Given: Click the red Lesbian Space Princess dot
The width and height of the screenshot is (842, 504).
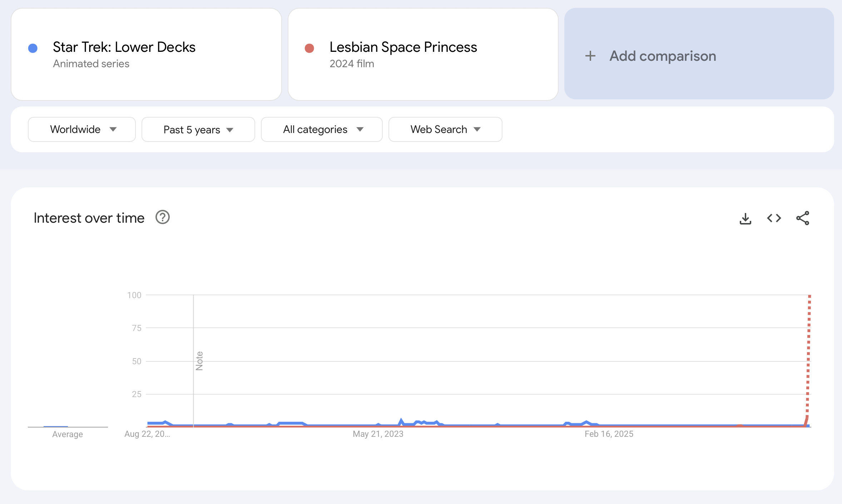Looking at the screenshot, I should click(x=309, y=48).
